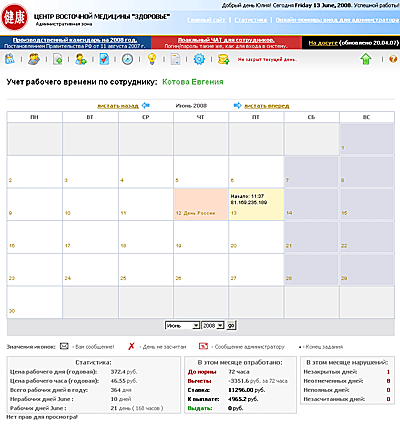The height and width of the screenshot is (425, 400).
Task: Click Saturday day 14 in the calendar
Action: pyautogui.click(x=311, y=204)
